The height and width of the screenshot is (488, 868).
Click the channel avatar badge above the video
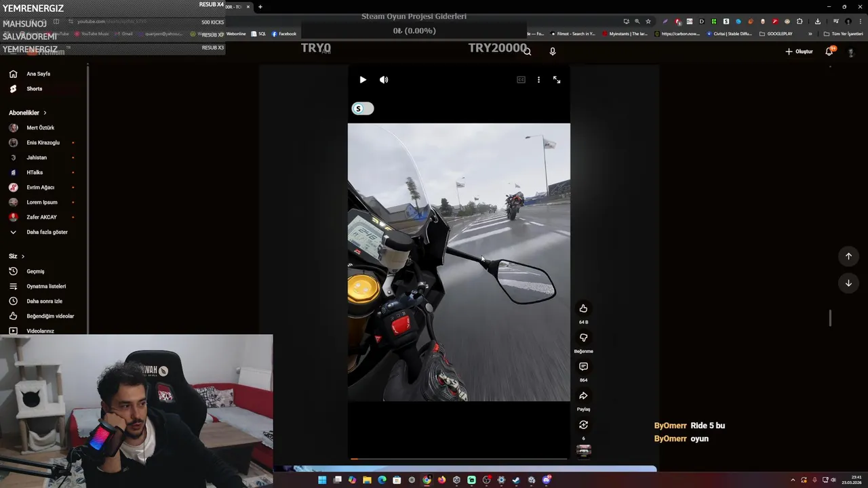click(362, 108)
